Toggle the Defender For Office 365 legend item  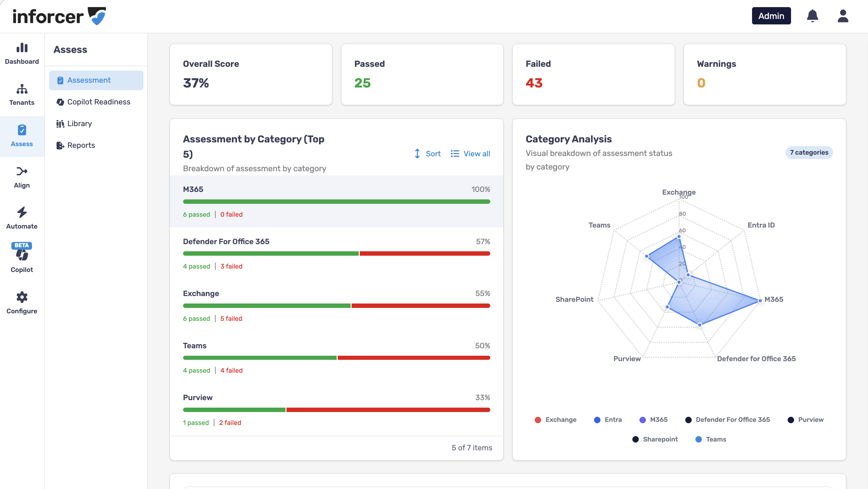click(x=728, y=420)
